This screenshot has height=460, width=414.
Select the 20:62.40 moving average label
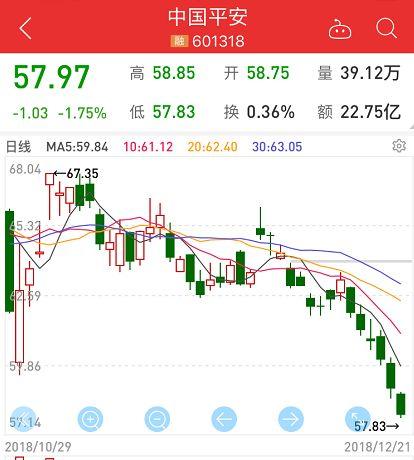213,147
